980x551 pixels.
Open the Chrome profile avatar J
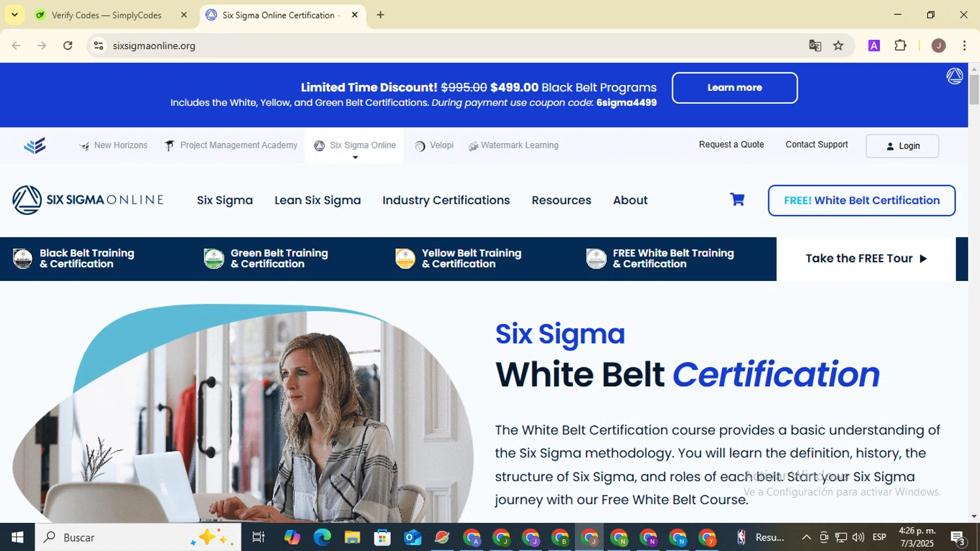coord(938,46)
